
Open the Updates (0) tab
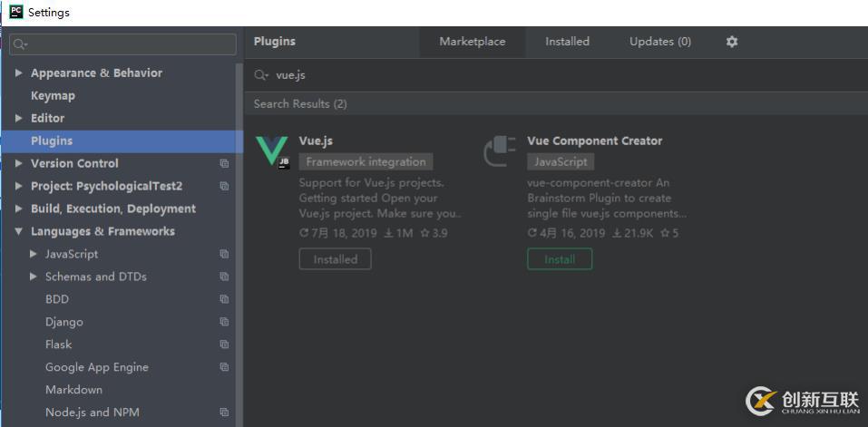(x=659, y=42)
